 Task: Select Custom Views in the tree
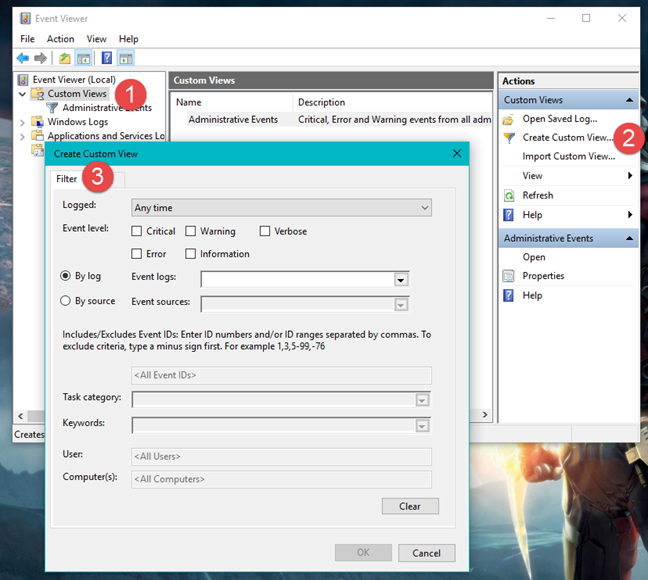(77, 94)
